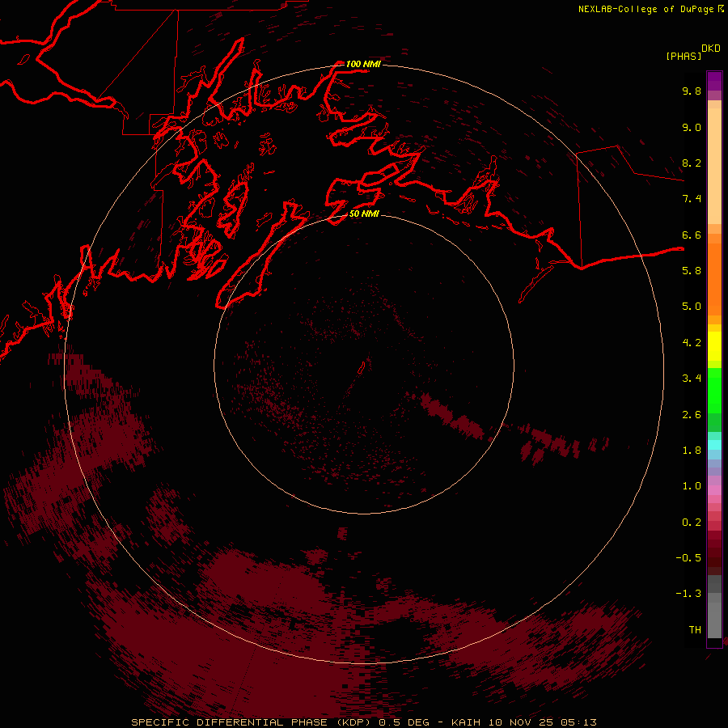
Task: Click the 50 NMI range ring label
Action: pyautogui.click(x=364, y=214)
